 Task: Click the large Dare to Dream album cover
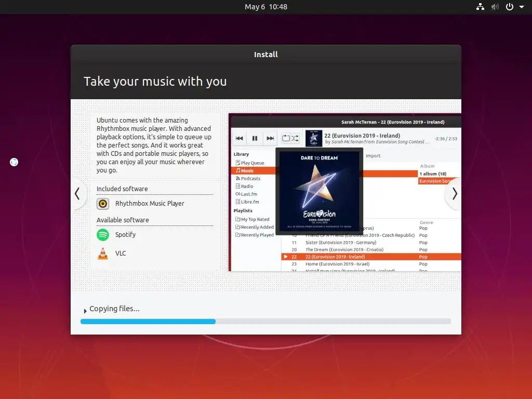pyautogui.click(x=320, y=191)
